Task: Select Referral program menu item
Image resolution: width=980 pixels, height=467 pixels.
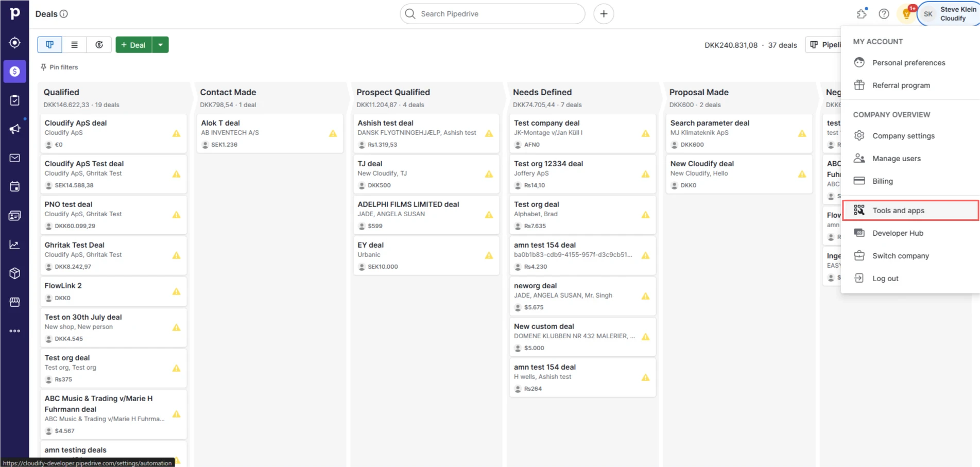Action: click(x=910, y=85)
